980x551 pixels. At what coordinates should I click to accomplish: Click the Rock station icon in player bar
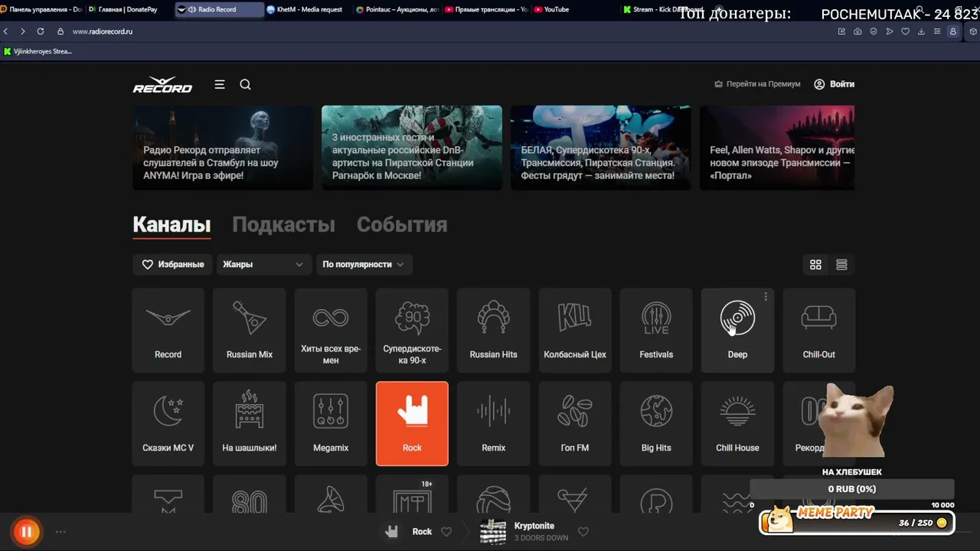point(392,532)
